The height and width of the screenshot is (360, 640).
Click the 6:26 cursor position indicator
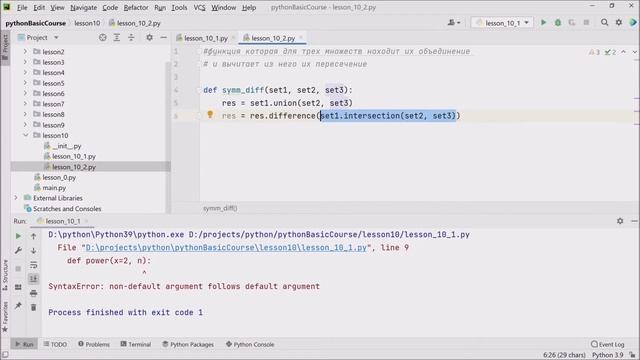[565, 355]
